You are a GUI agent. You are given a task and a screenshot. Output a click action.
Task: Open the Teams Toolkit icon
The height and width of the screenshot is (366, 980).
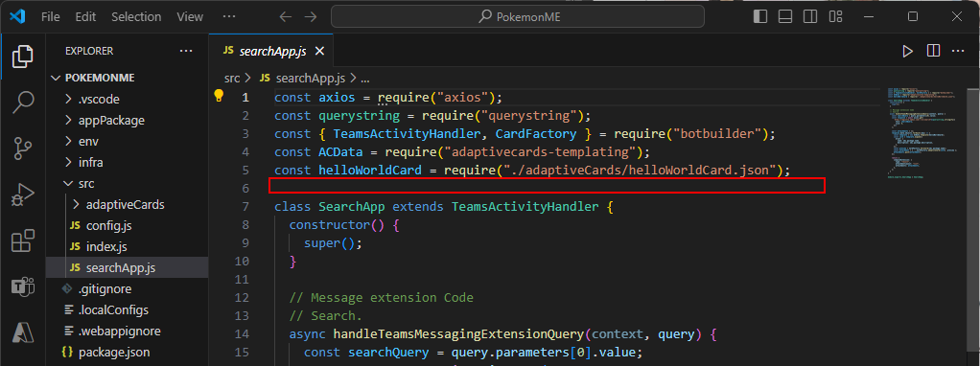(22, 287)
